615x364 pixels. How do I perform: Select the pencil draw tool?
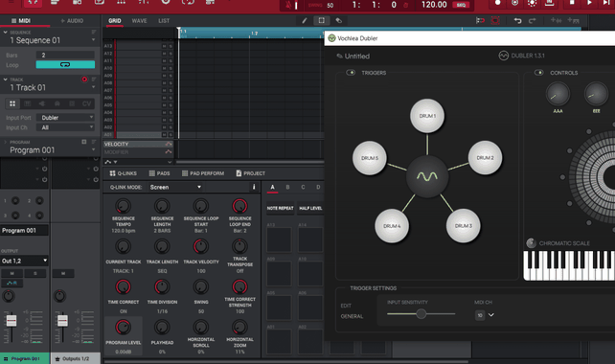pyautogui.click(x=305, y=20)
